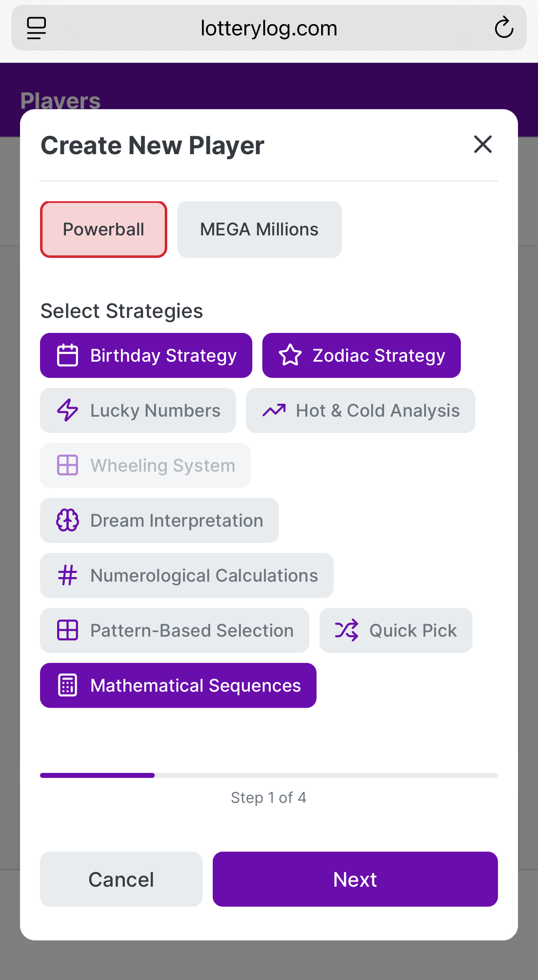Click the hash icon for Numerological Calculations
The width and height of the screenshot is (538, 980).
pyautogui.click(x=67, y=575)
